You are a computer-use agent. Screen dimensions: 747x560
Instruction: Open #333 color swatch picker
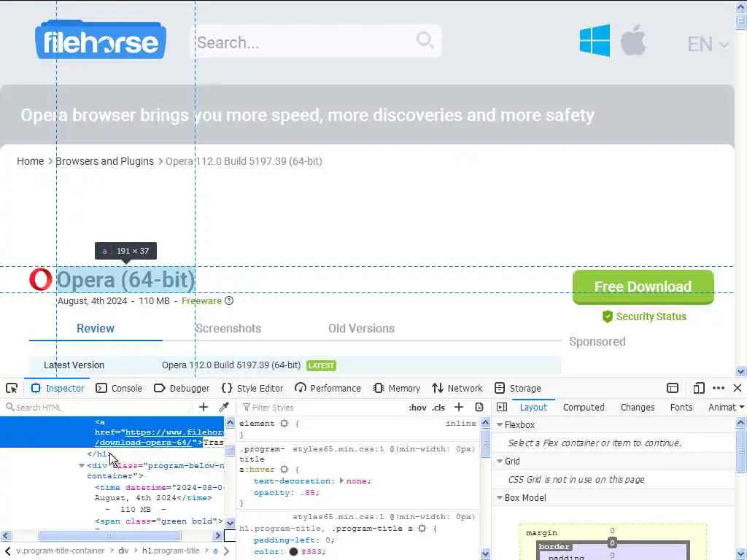(293, 551)
